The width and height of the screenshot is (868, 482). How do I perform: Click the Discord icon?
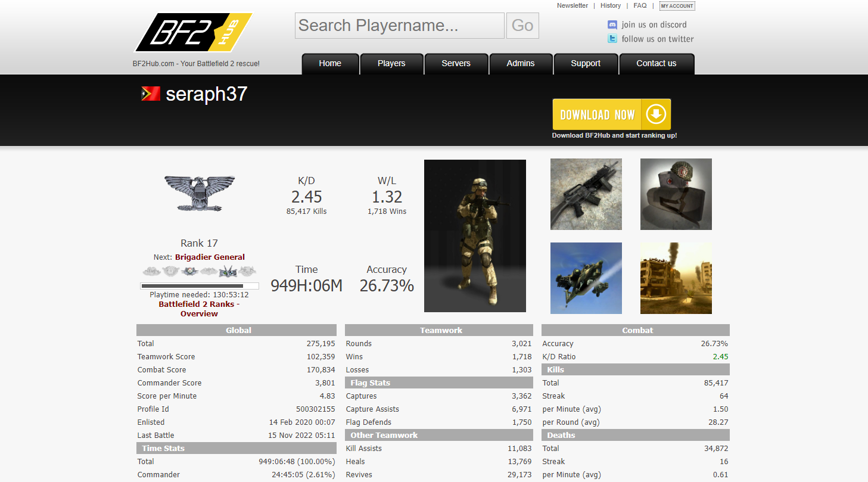pyautogui.click(x=612, y=24)
